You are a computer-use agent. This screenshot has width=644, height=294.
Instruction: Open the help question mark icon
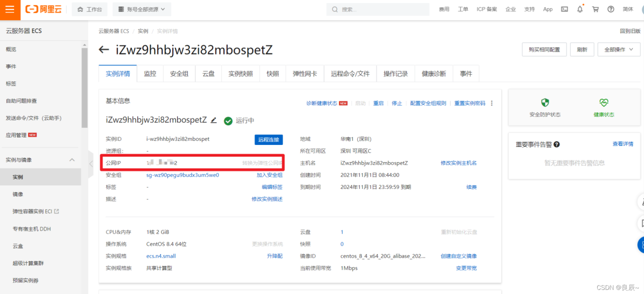[611, 10]
